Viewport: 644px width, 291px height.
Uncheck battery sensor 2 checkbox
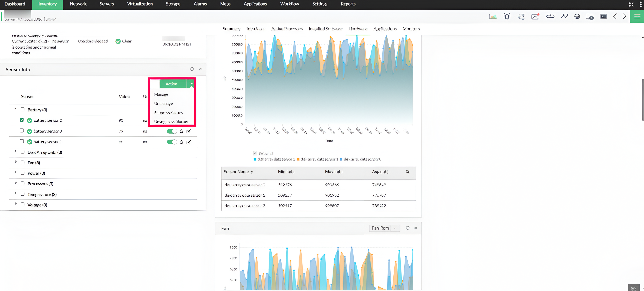[x=22, y=120]
